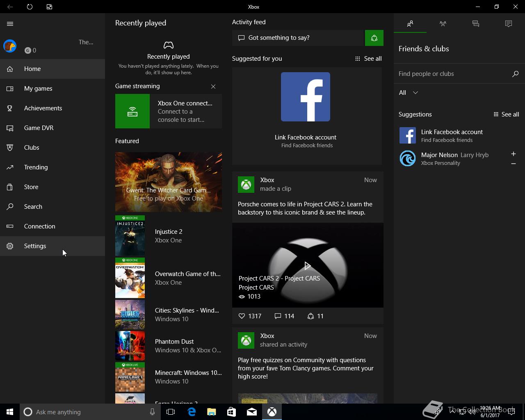
Task: Open the Store entry in sidebar
Action: point(52,187)
